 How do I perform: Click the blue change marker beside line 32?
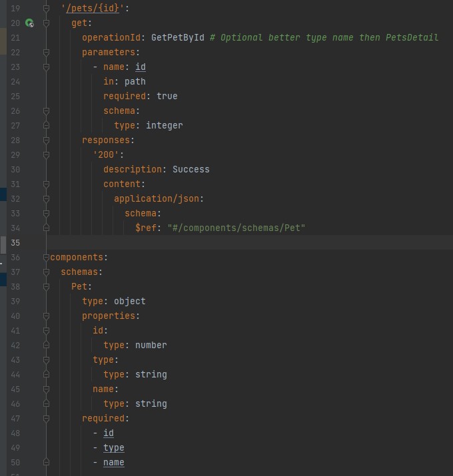pyautogui.click(x=3, y=194)
